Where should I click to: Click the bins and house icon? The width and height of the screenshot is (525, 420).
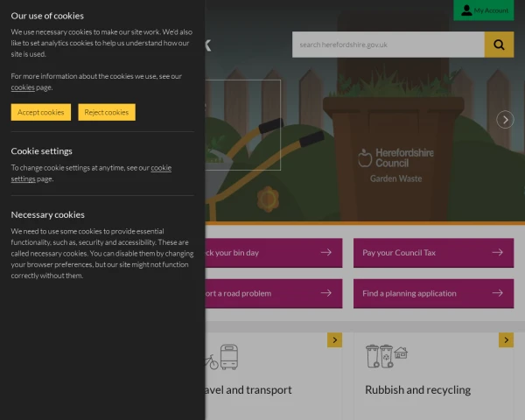[x=387, y=356]
